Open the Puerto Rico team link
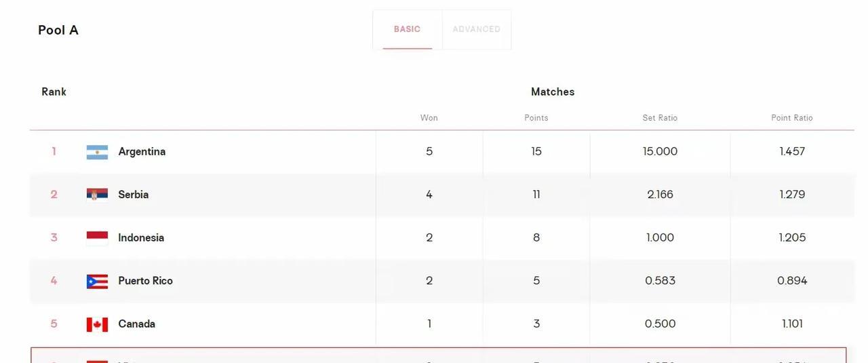This screenshot has height=363, width=868. click(145, 281)
